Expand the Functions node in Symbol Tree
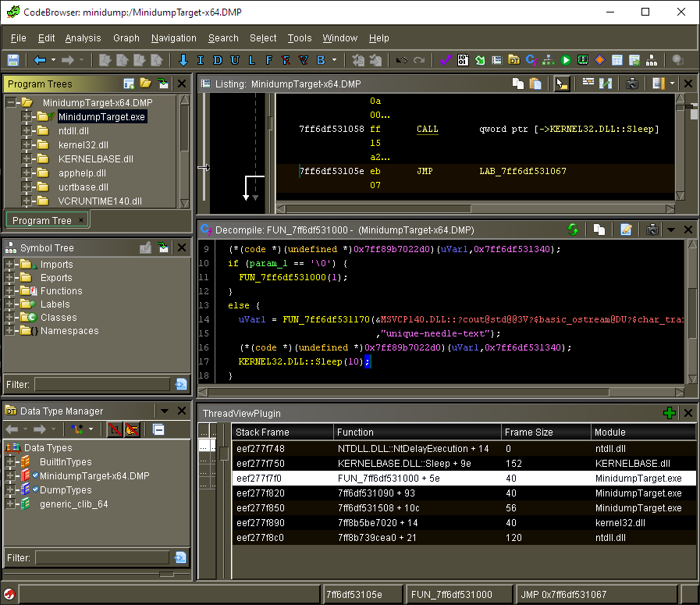Viewport: 700px width, 605px height. pyautogui.click(x=9, y=291)
